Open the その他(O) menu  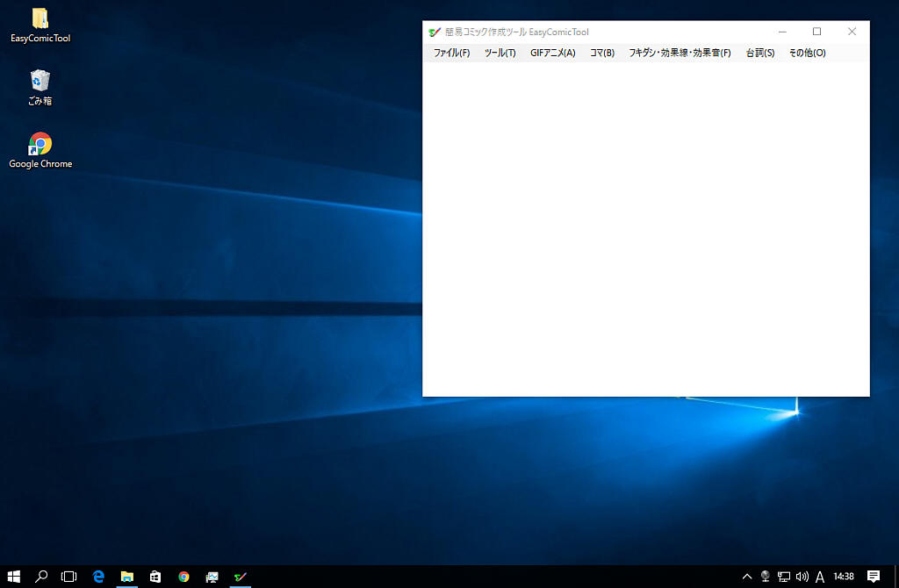[808, 53]
